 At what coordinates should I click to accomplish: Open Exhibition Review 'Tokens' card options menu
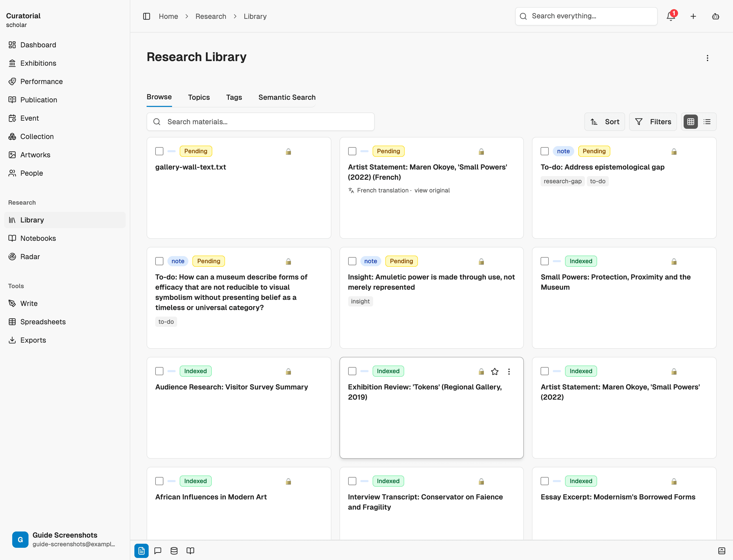pos(509,371)
